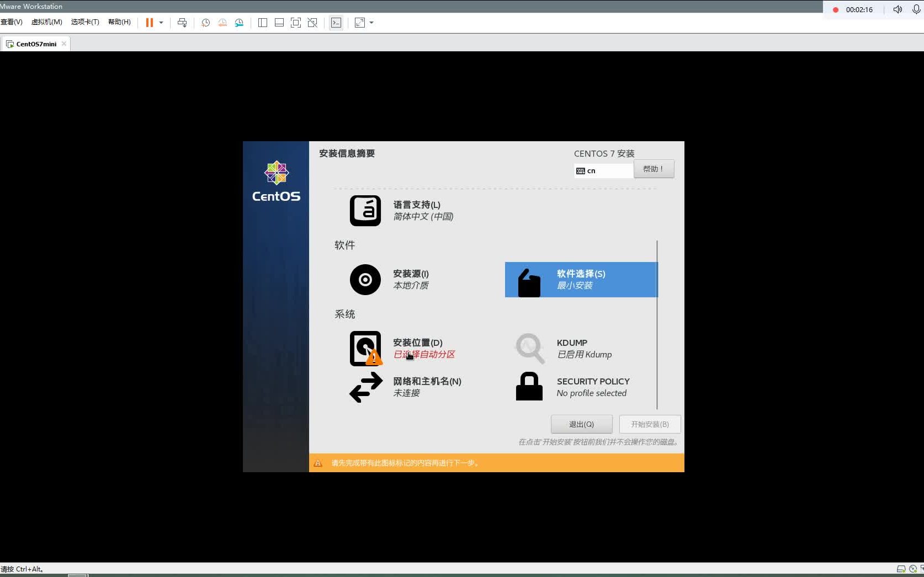Click the 已选择自动分区 red status text
Screen dimensions: 924x577
(424, 355)
